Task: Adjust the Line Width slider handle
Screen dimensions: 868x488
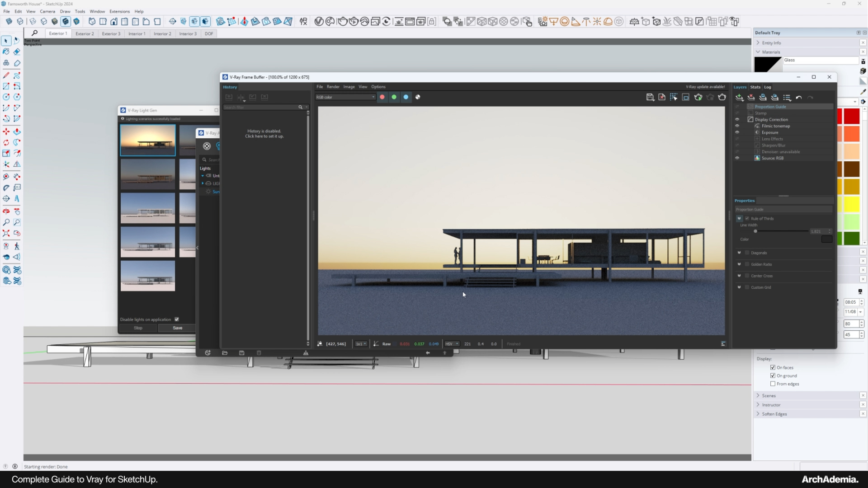Action: pos(755,231)
